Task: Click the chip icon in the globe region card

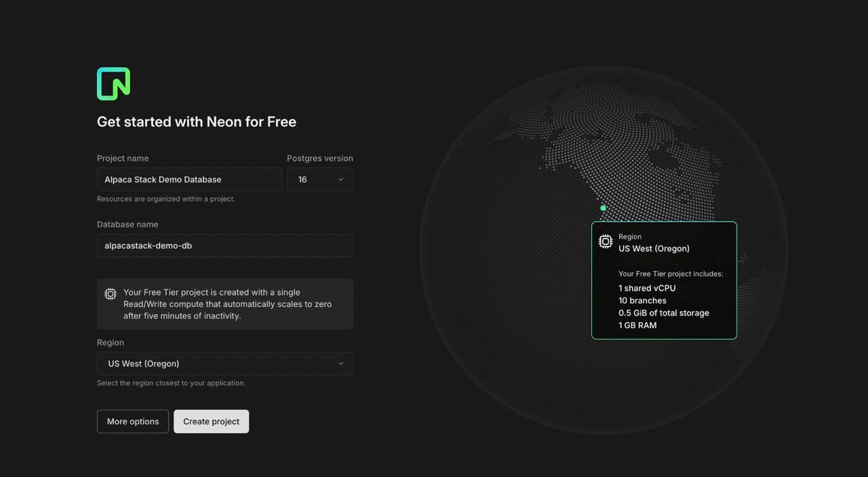Action: (605, 242)
